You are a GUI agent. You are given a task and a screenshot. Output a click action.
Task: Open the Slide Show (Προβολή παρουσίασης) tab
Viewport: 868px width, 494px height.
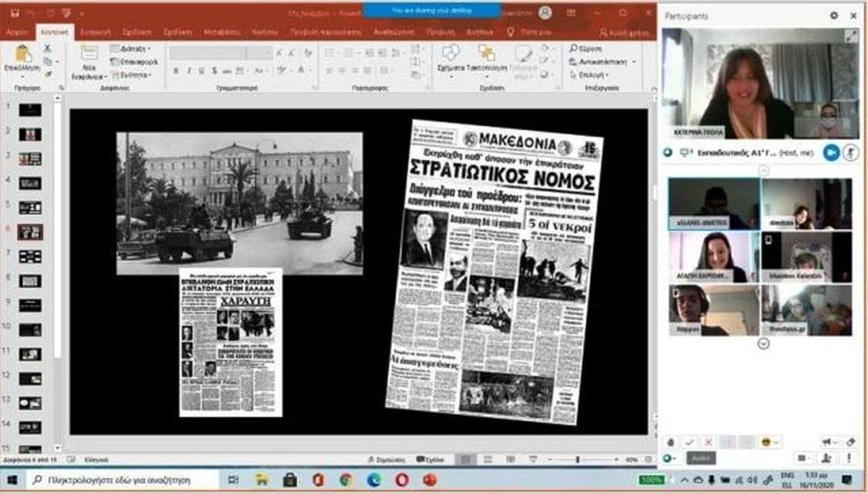click(326, 32)
